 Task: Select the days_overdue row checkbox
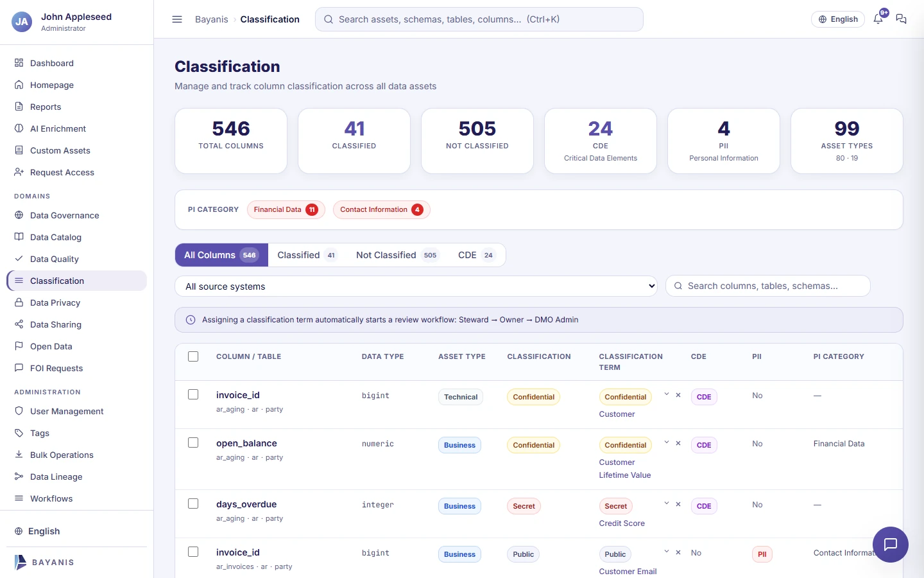click(193, 504)
